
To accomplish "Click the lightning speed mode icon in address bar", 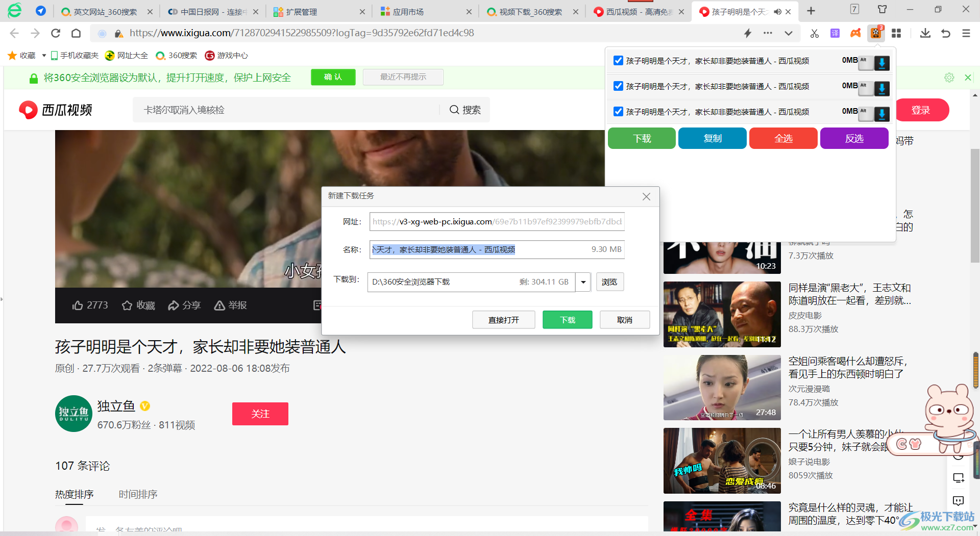I will tap(748, 34).
